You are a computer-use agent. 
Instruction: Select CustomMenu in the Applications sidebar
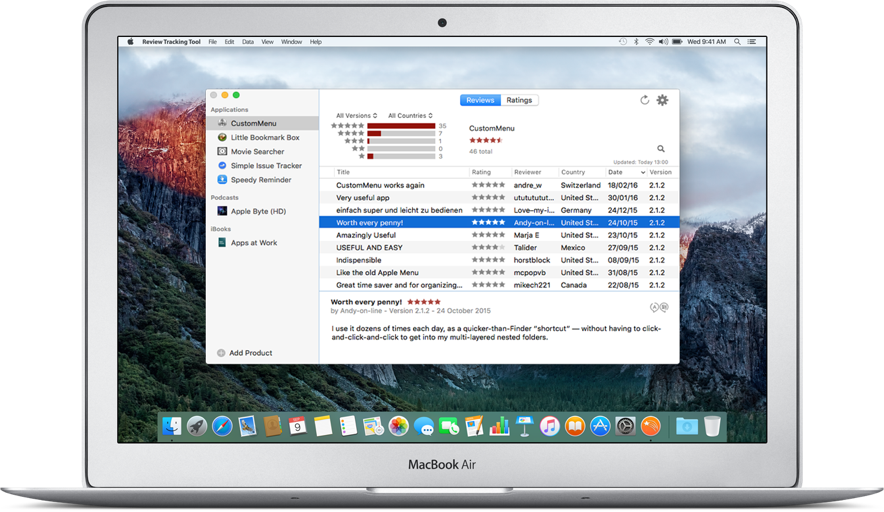[263, 123]
